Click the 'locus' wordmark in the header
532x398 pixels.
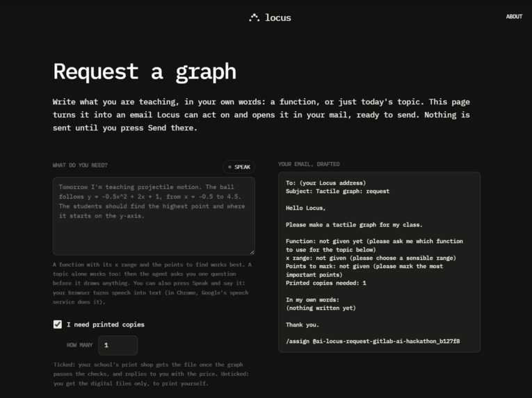click(278, 17)
